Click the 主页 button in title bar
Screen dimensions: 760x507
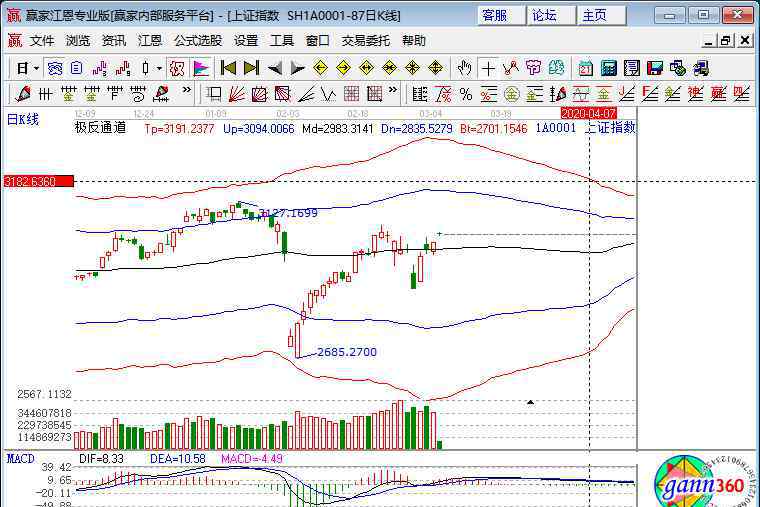click(x=602, y=16)
